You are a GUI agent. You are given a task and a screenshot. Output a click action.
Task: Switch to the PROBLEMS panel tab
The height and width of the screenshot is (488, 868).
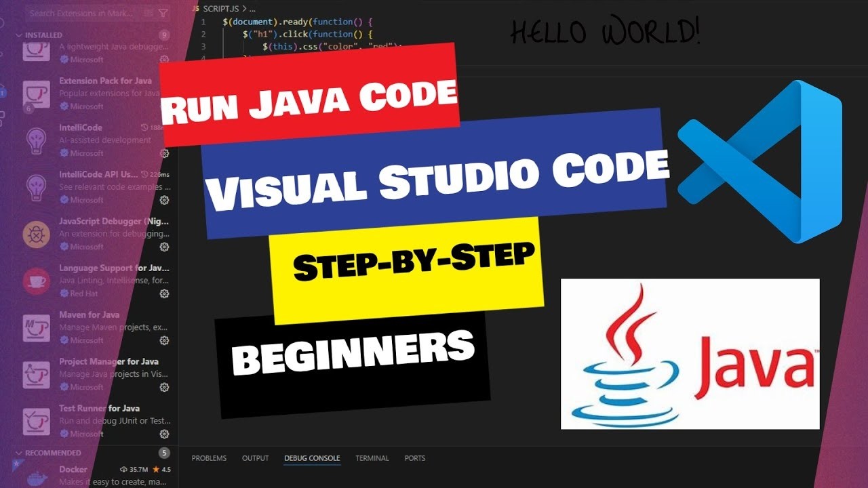(x=209, y=458)
